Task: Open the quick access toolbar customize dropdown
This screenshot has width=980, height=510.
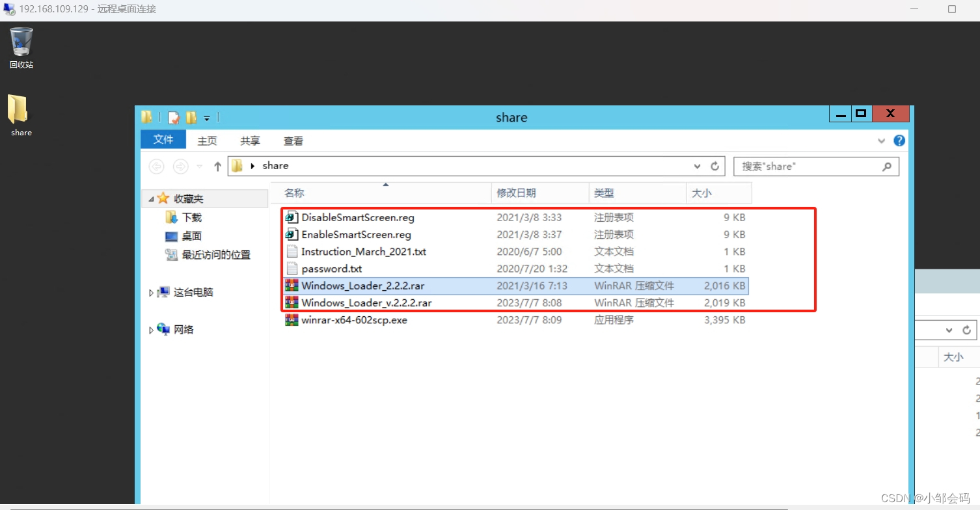Action: 207,118
